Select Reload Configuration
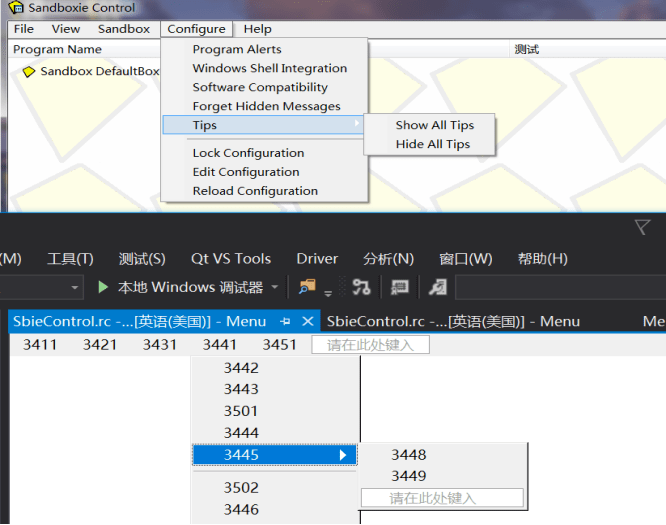Screen dimensions: 666x525 pos(255,191)
